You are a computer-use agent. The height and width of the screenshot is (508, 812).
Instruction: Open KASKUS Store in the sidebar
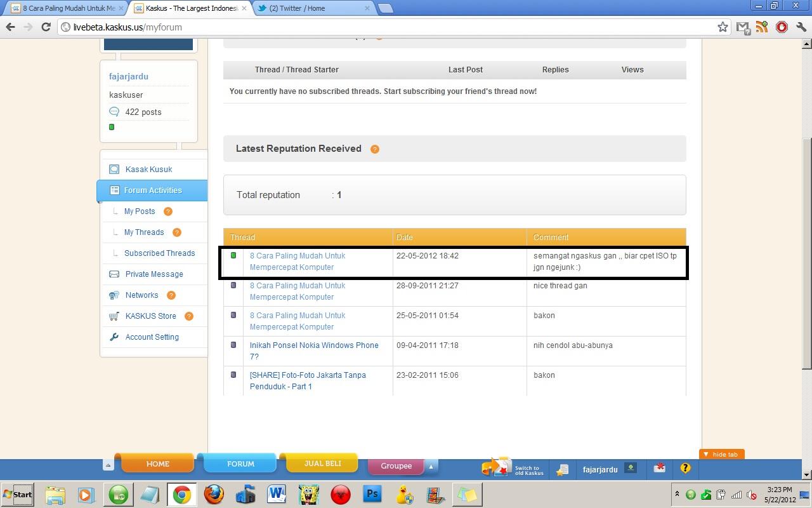pyautogui.click(x=150, y=316)
